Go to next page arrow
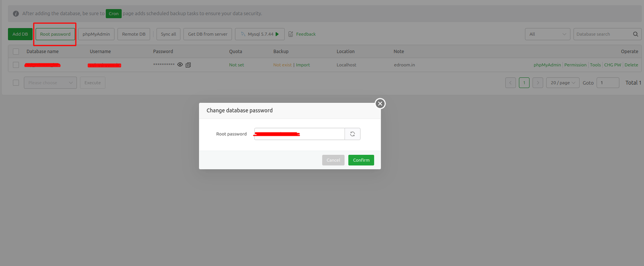This screenshot has width=644, height=266. 538,83
